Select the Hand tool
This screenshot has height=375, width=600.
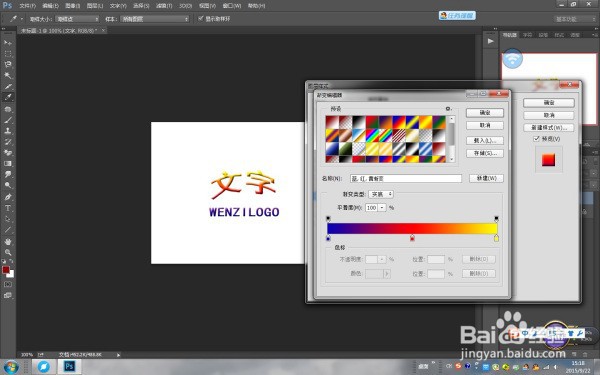8,242
